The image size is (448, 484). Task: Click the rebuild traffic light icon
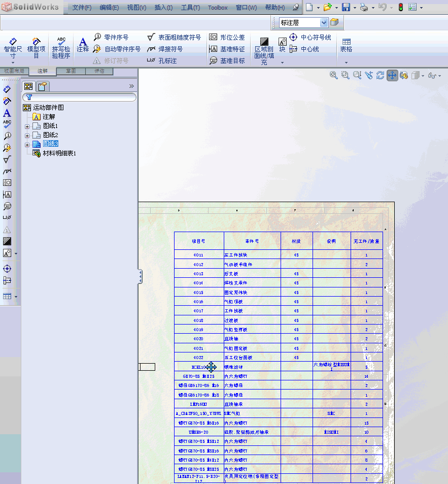(x=400, y=7)
